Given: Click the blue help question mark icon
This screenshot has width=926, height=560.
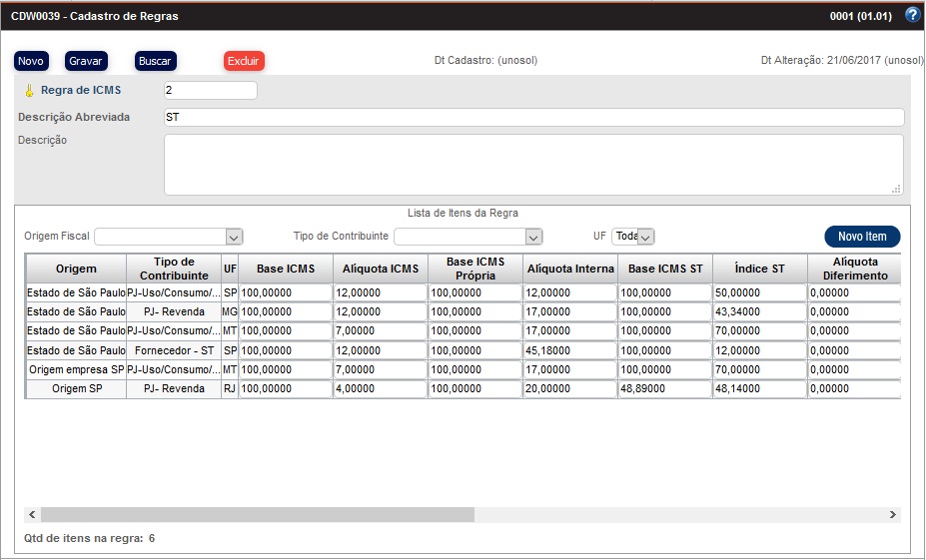Looking at the screenshot, I should coord(911,15).
